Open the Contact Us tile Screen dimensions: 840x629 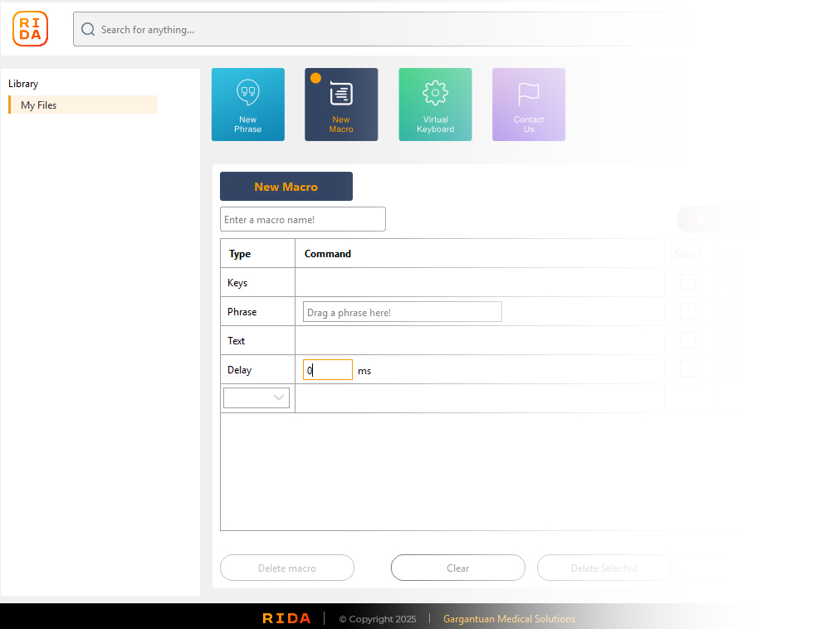(529, 105)
